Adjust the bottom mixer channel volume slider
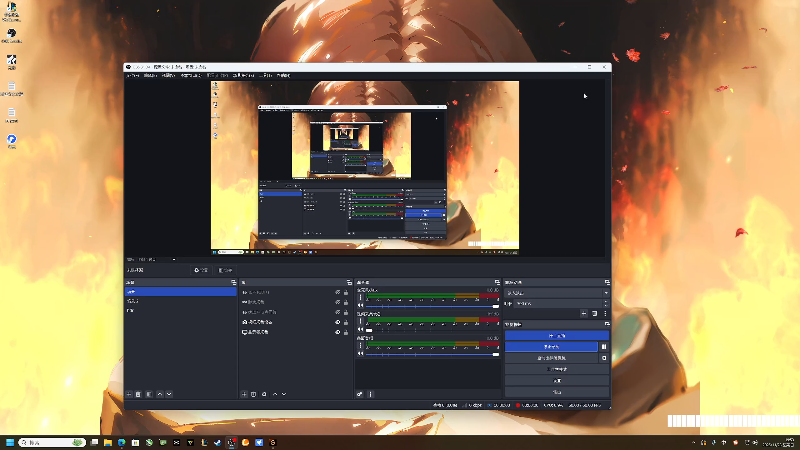The width and height of the screenshot is (800, 450). 433,354
